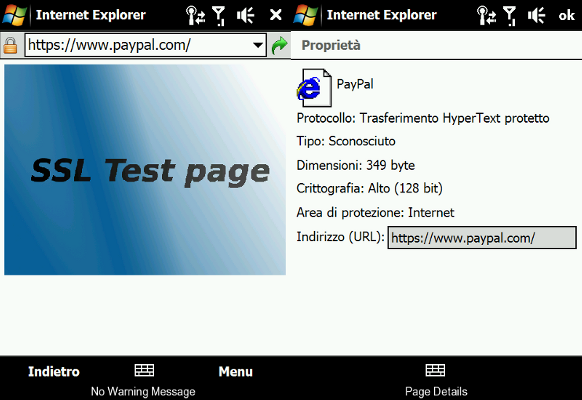Image resolution: width=582 pixels, height=400 pixels.
Task: Tap signal strength icon in right window
Action: click(510, 16)
